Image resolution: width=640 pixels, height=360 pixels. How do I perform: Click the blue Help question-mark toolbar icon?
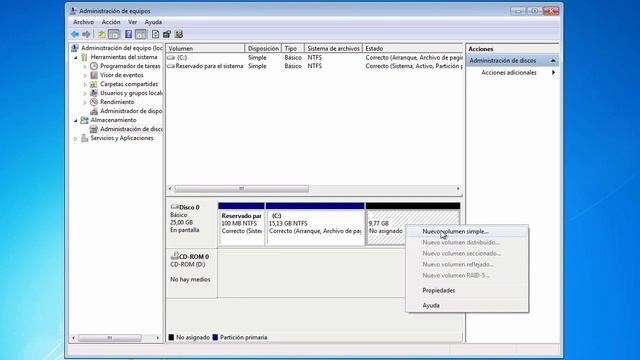129,34
